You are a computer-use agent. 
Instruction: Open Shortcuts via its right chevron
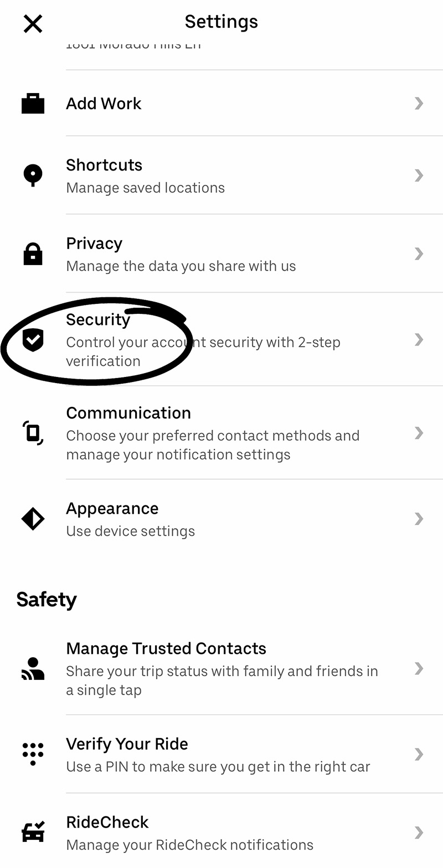[419, 175]
